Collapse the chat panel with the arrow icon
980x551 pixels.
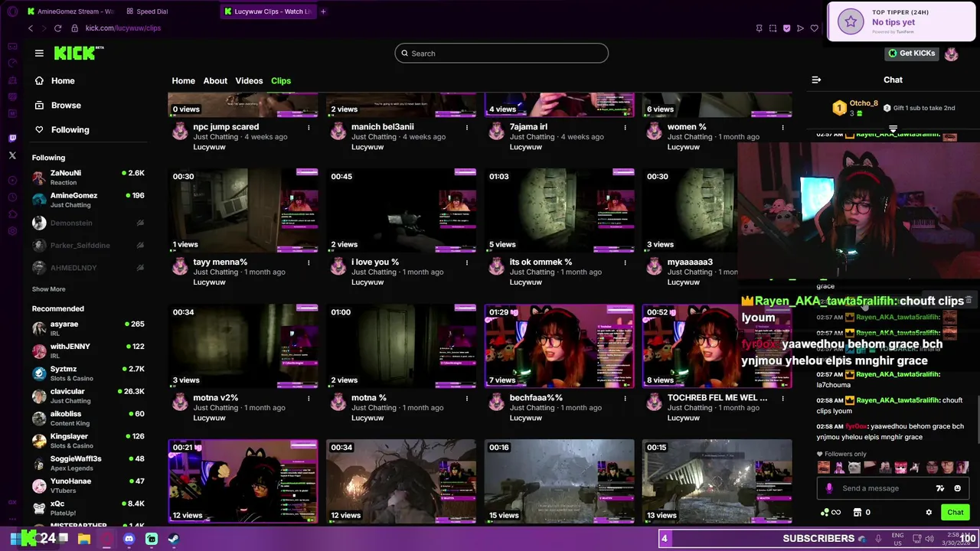816,80
